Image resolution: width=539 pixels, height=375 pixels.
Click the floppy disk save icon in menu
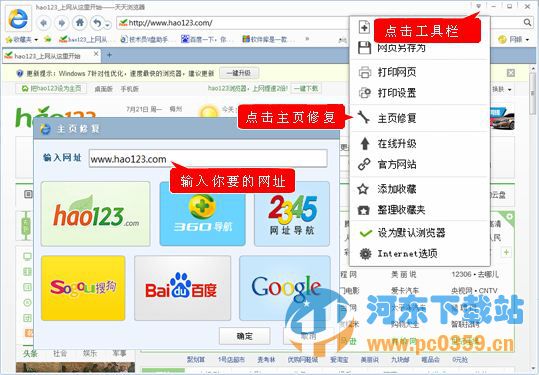[x=364, y=48]
